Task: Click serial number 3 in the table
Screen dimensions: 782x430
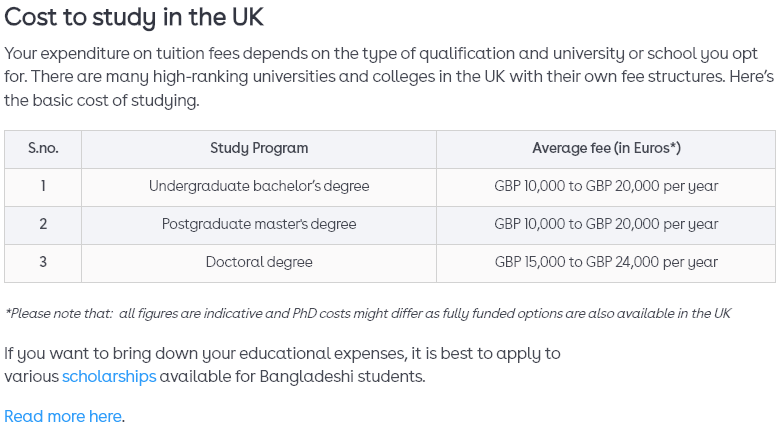Action: 43,262
